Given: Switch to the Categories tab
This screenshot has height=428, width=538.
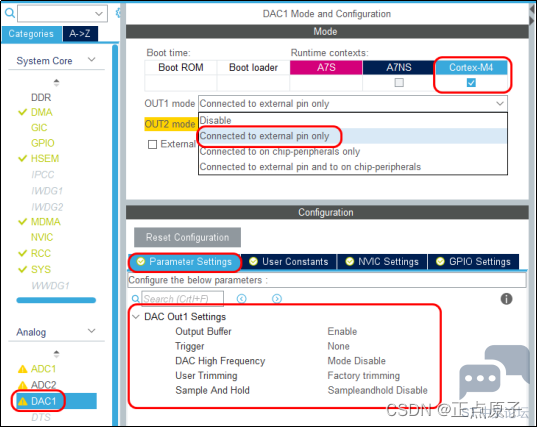Looking at the screenshot, I should click(32, 34).
